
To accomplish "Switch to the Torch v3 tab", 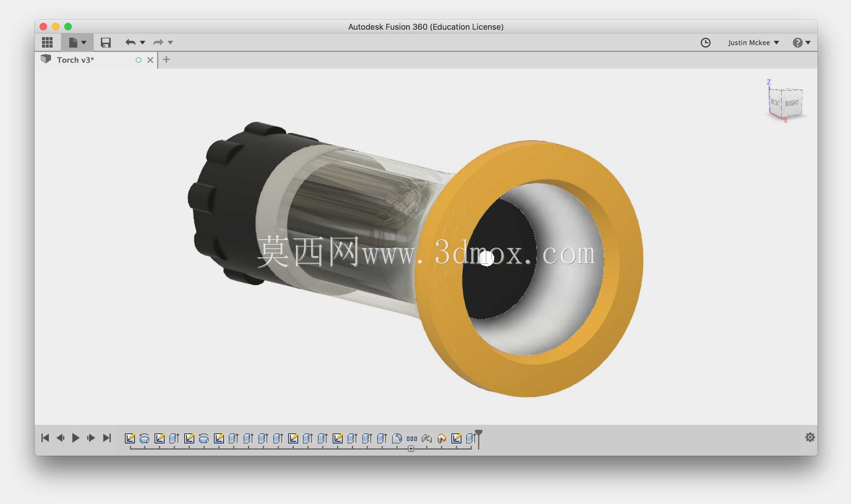I will click(75, 60).
